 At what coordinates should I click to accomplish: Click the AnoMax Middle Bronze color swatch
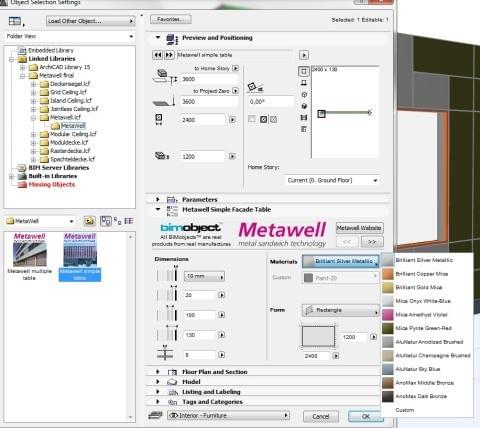point(388,383)
